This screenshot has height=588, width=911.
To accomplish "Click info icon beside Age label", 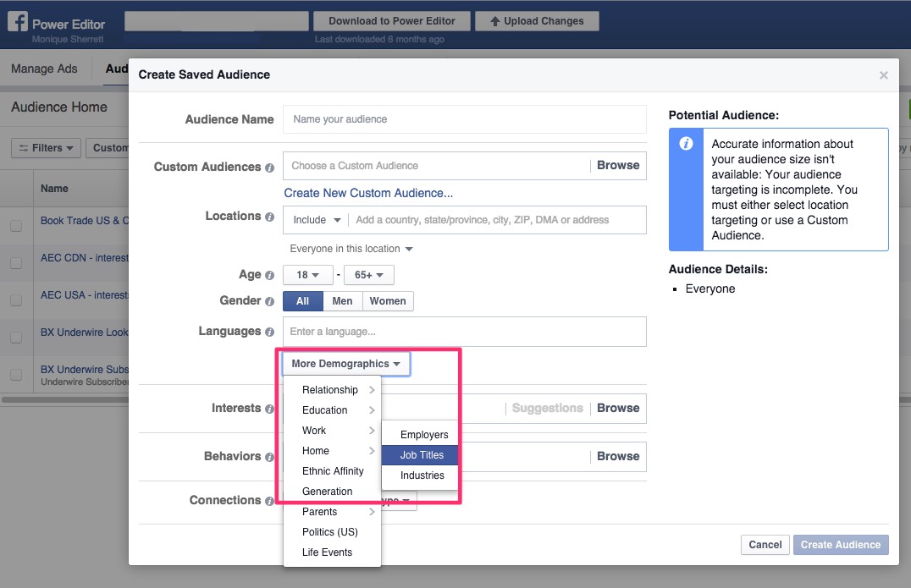I will [269, 276].
